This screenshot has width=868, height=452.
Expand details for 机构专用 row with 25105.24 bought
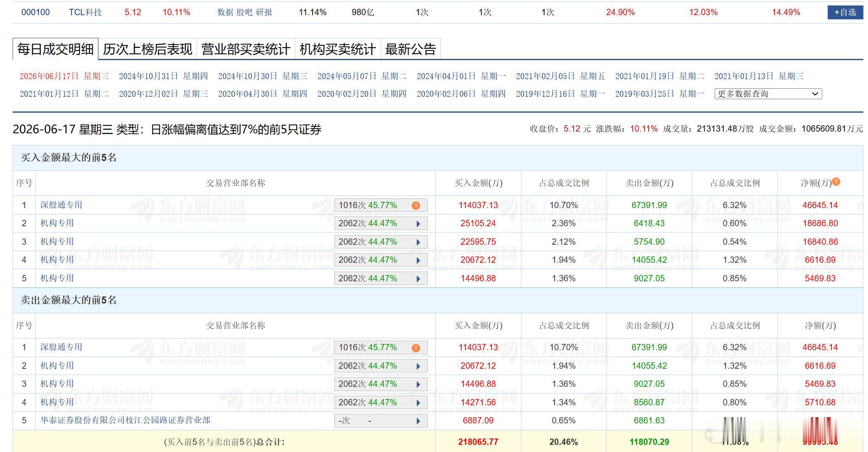418,224
